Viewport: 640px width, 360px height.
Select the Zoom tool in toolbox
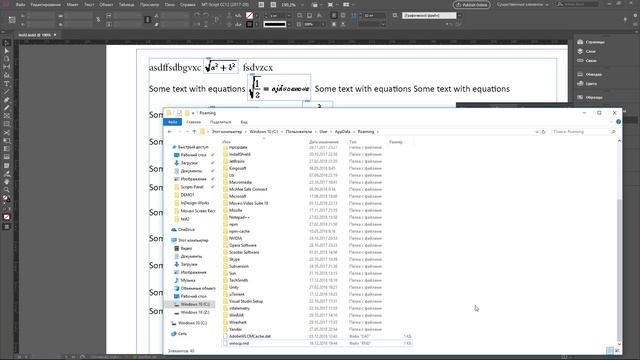pyautogui.click(x=7, y=190)
